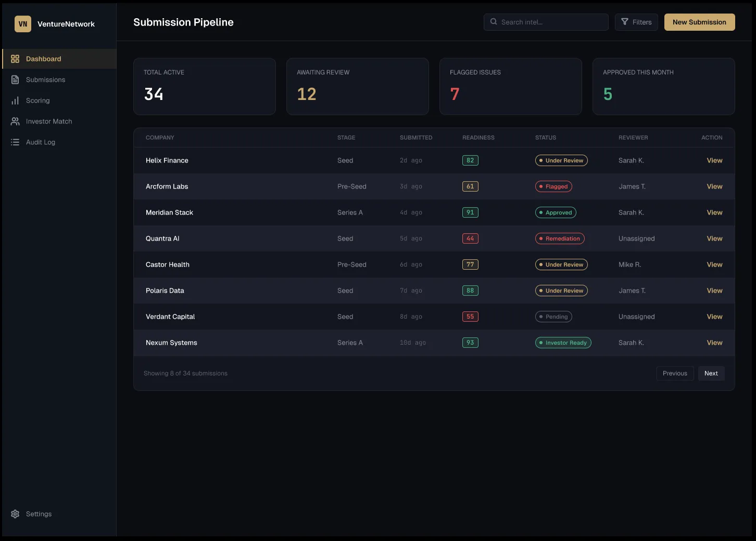The image size is (756, 541).
Task: View the Verdant Capital submission
Action: point(714,317)
